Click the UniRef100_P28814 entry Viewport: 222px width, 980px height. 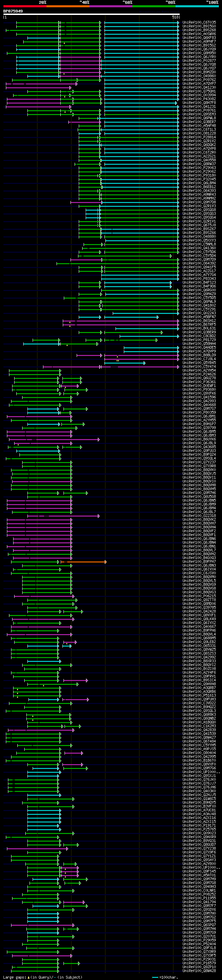point(199,137)
